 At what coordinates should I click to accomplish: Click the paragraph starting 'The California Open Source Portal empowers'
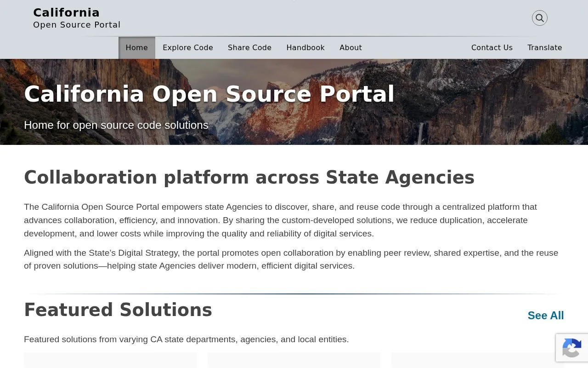tap(280, 220)
